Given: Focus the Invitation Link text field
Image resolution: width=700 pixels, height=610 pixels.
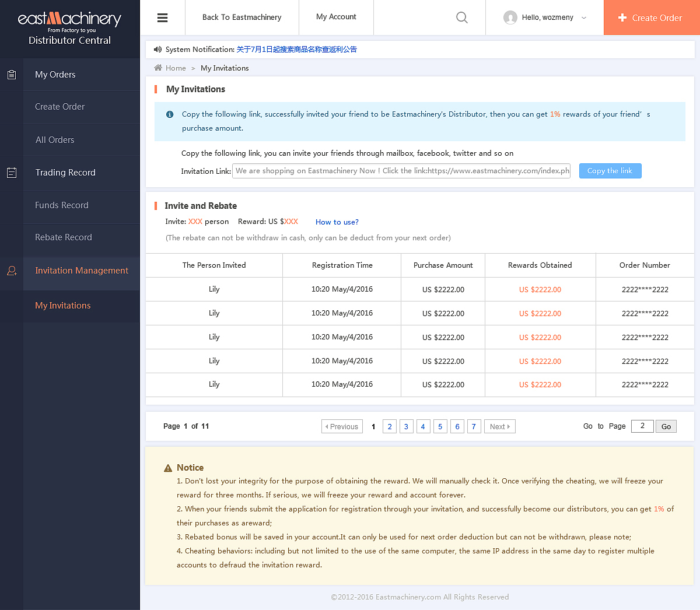Looking at the screenshot, I should (401, 171).
